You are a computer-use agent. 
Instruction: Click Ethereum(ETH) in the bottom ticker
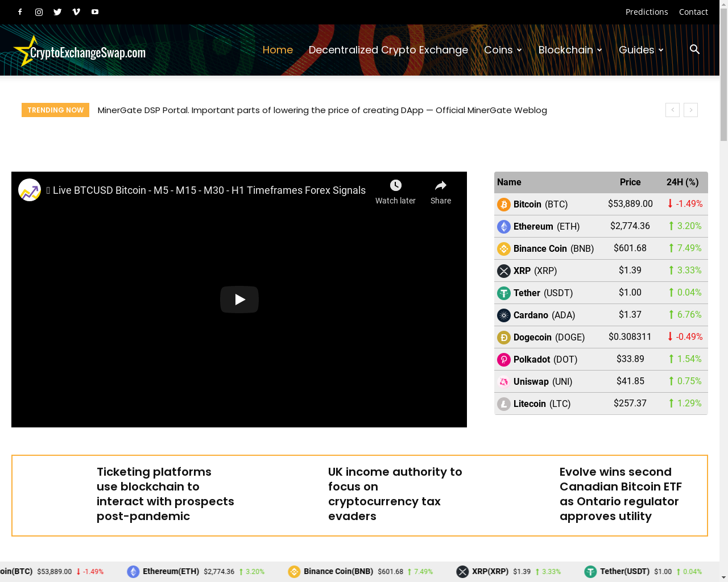point(171,571)
